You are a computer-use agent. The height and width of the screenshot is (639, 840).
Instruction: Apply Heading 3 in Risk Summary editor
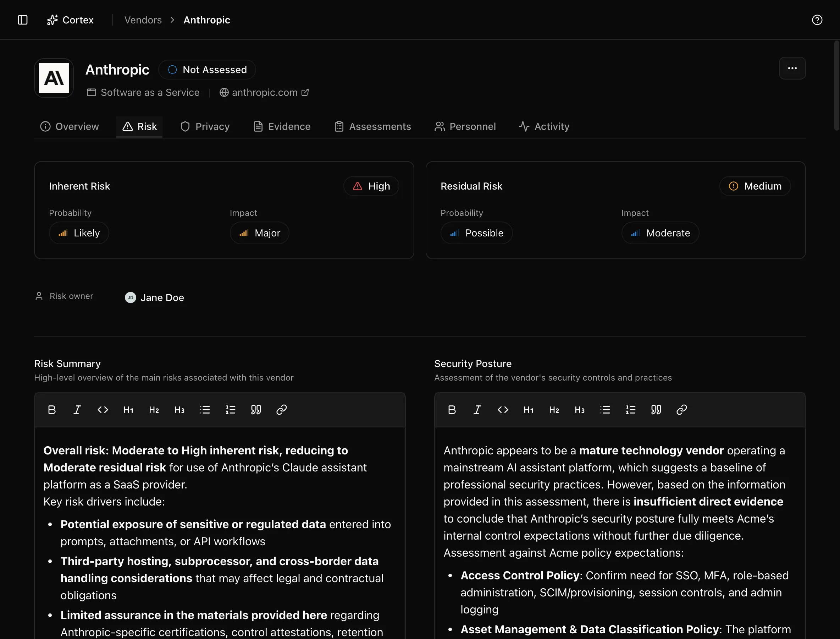click(x=179, y=410)
